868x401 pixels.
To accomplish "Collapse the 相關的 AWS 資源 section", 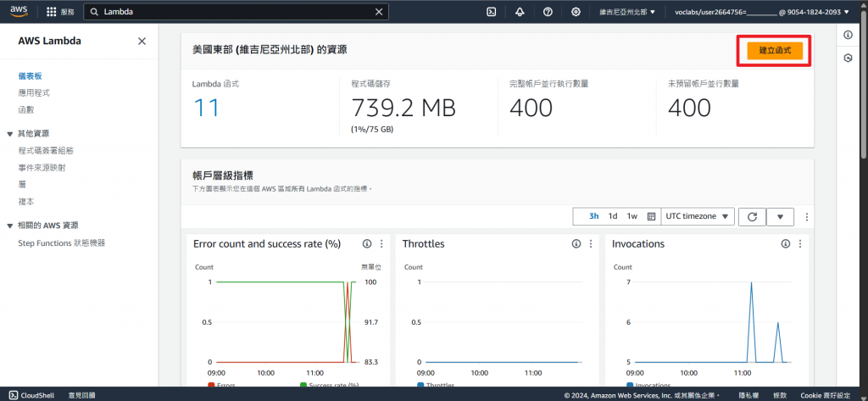I will [10, 226].
